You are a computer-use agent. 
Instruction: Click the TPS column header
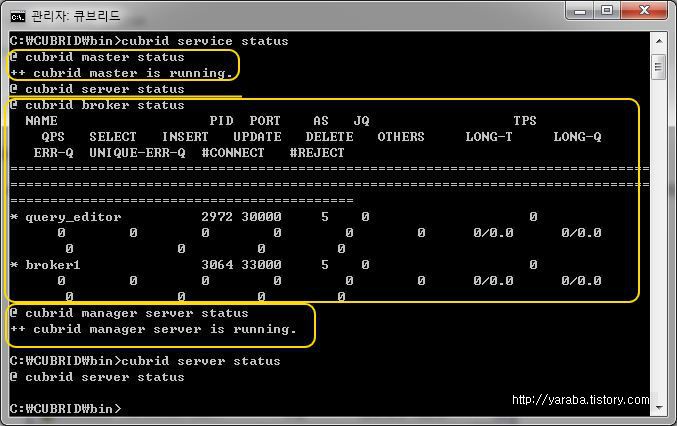coord(525,121)
